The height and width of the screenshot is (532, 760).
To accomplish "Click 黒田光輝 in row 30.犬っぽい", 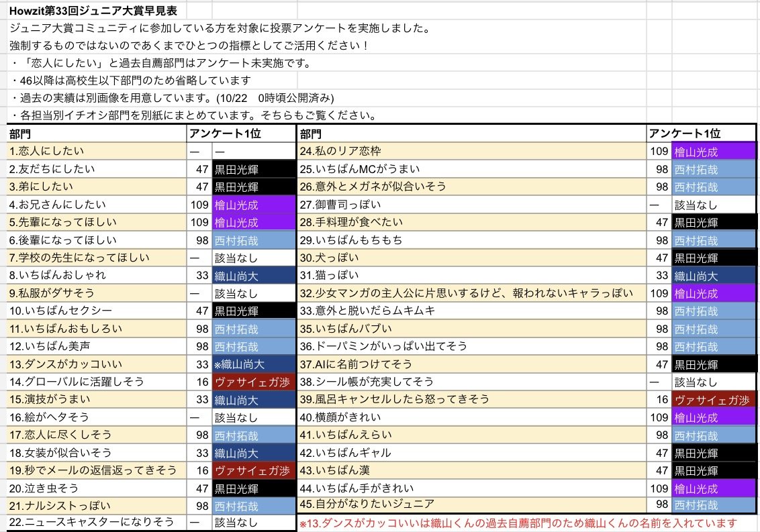I will point(714,258).
